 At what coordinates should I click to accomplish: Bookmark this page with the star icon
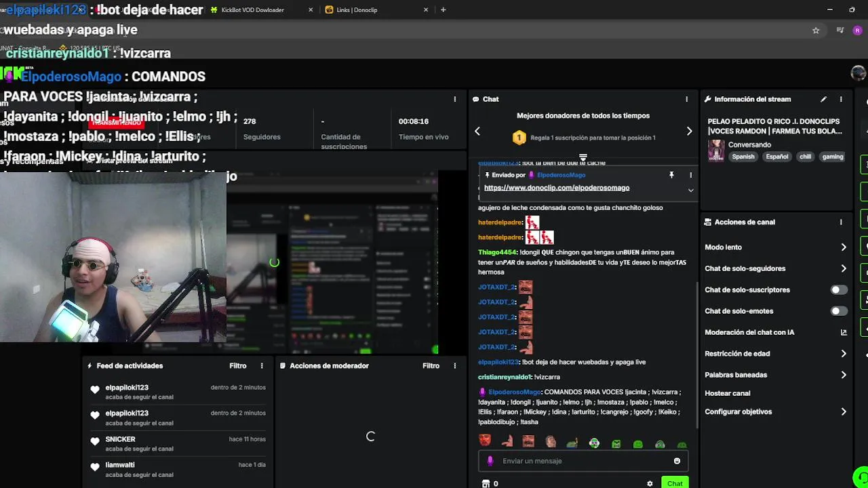click(x=816, y=30)
